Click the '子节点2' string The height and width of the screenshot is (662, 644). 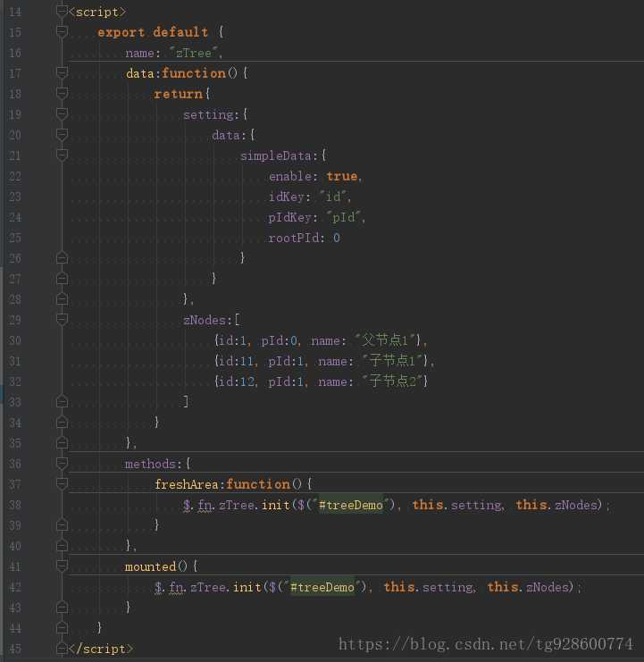tap(393, 381)
